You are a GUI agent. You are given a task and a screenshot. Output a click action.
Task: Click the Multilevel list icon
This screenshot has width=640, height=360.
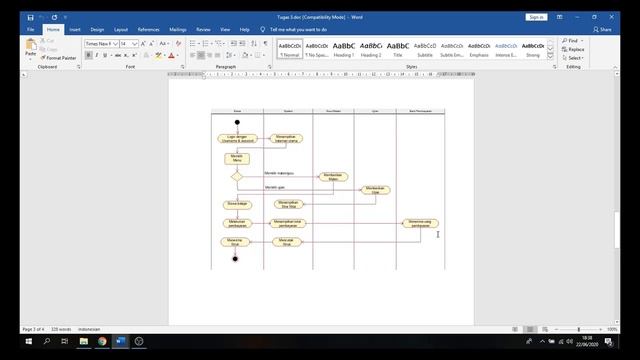[218, 43]
